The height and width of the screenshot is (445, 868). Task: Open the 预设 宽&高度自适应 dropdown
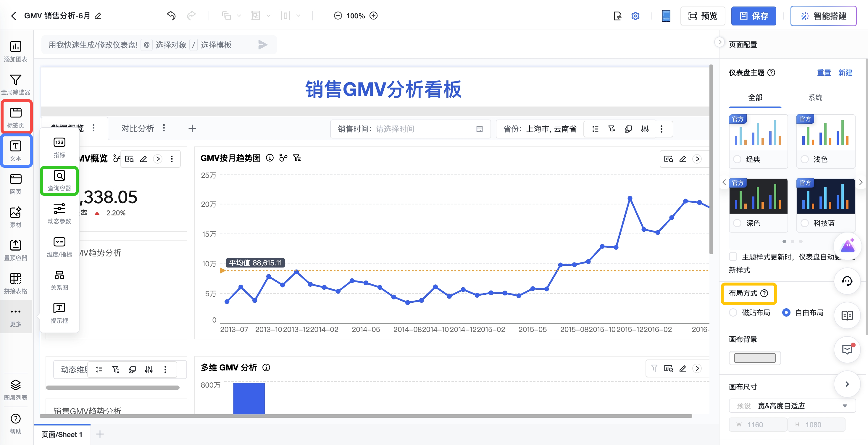792,406
